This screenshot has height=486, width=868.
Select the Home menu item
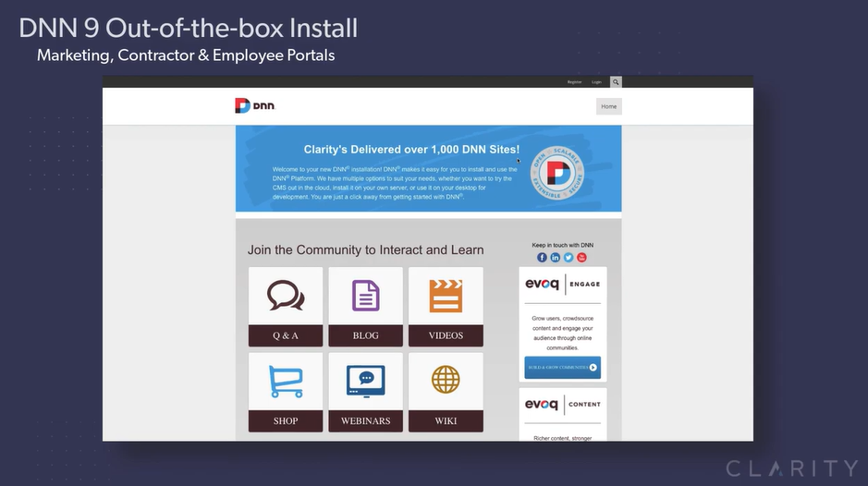(609, 106)
